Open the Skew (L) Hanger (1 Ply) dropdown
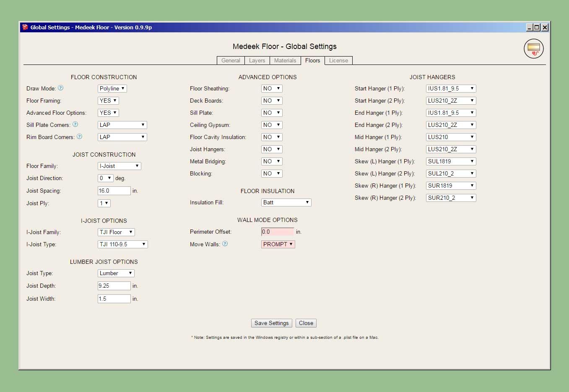The height and width of the screenshot is (392, 569). [451, 161]
